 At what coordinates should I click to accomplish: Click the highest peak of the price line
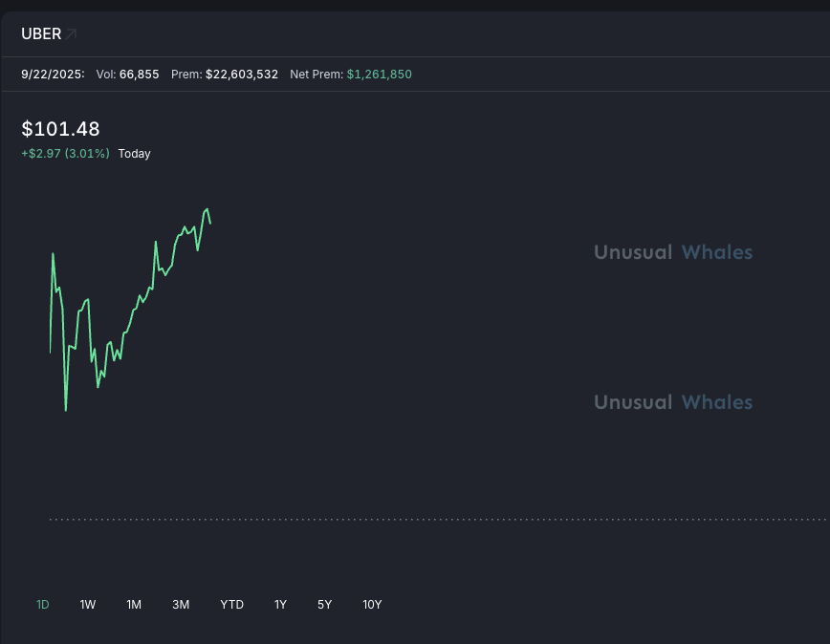click(207, 208)
